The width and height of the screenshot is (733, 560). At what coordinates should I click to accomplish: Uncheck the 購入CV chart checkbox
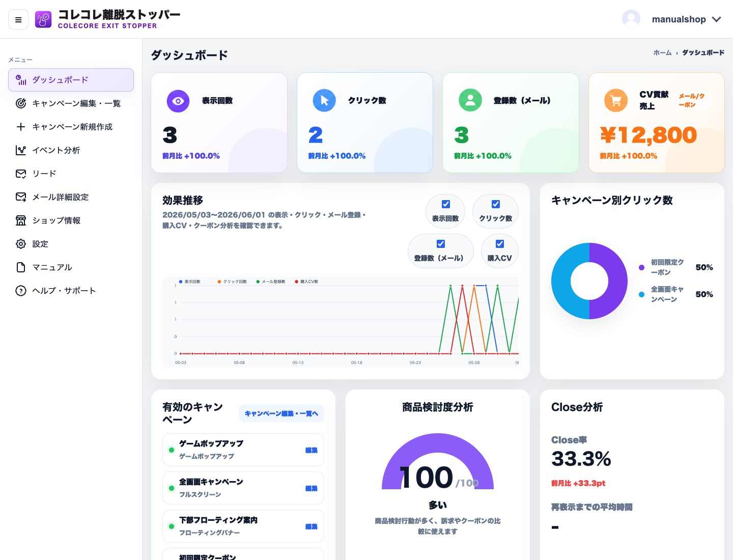pyautogui.click(x=500, y=244)
